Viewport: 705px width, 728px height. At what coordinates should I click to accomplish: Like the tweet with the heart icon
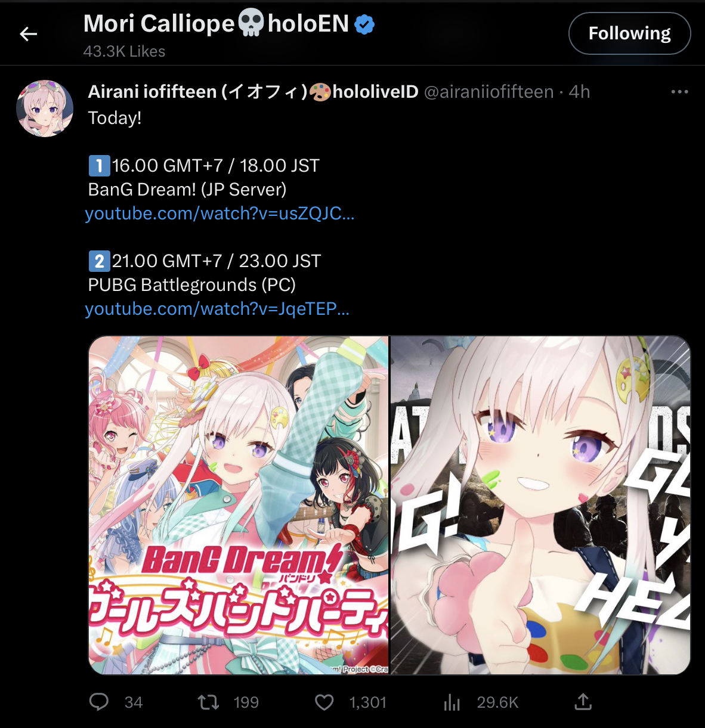pos(324,702)
